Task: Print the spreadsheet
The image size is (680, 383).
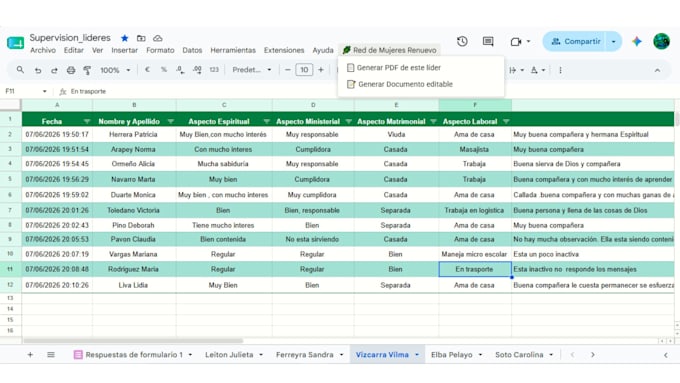Action: tap(71, 70)
